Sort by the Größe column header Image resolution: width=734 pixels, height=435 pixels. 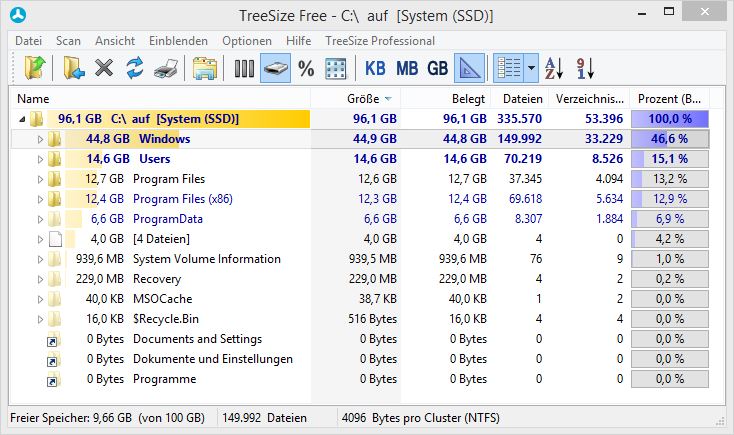pos(356,99)
